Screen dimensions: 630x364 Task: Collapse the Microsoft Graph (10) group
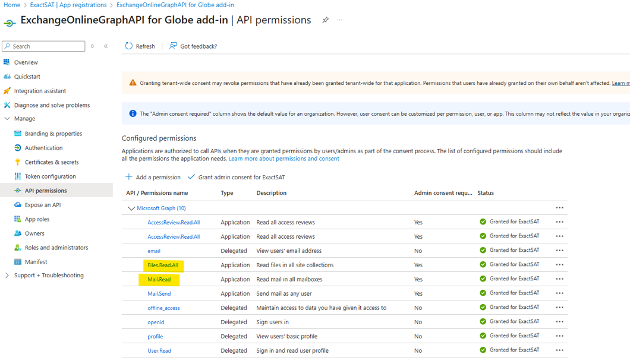(131, 208)
